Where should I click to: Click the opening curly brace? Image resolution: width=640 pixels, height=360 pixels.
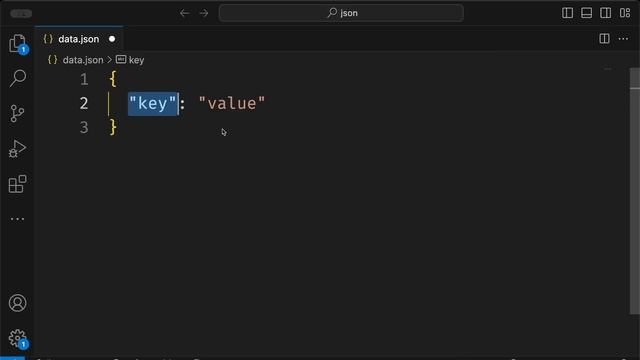113,79
